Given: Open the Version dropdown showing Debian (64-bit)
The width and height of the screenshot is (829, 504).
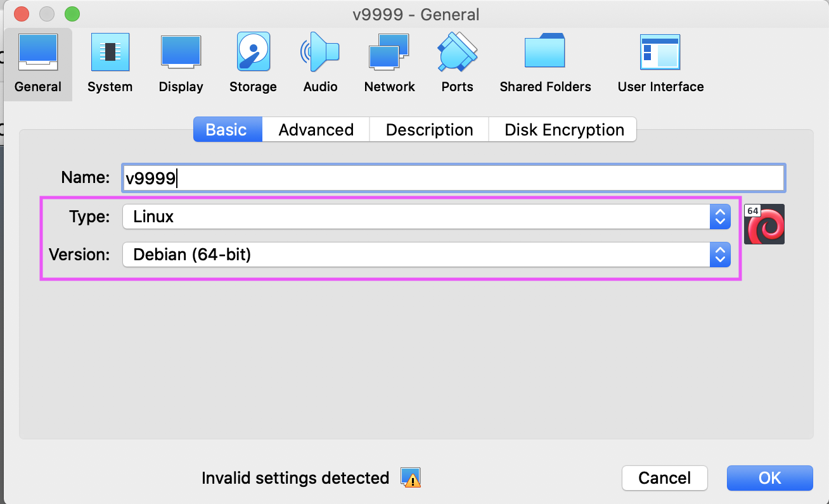Looking at the screenshot, I should 426,255.
